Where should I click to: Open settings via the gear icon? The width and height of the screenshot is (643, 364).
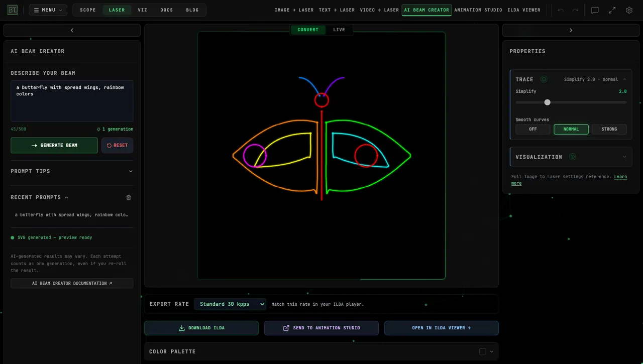tap(629, 10)
